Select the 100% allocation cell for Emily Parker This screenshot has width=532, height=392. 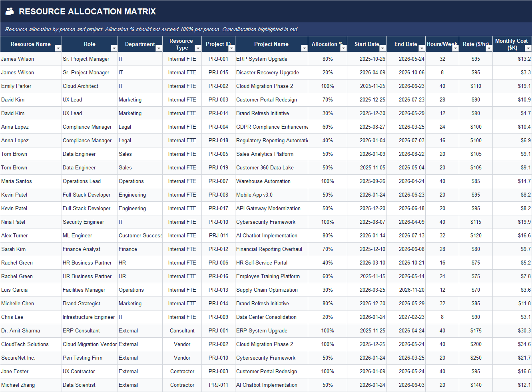coord(328,86)
